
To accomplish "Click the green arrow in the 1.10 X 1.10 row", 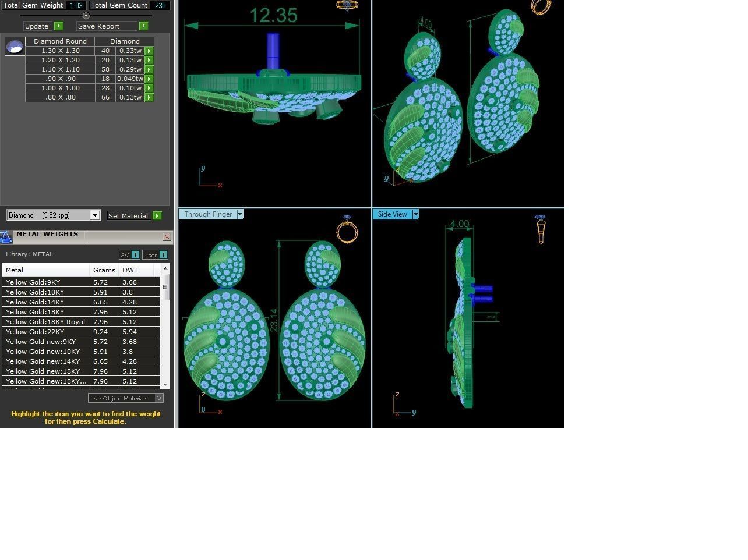I will [149, 70].
